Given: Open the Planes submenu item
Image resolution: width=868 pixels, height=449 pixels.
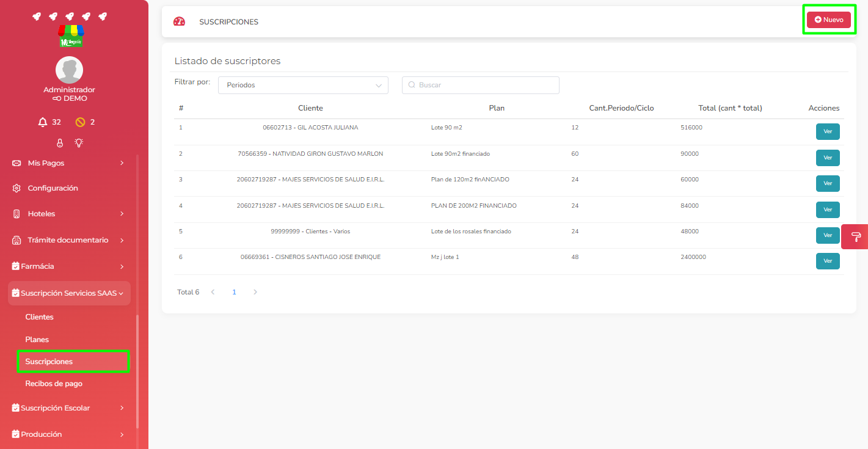Looking at the screenshot, I should (37, 339).
